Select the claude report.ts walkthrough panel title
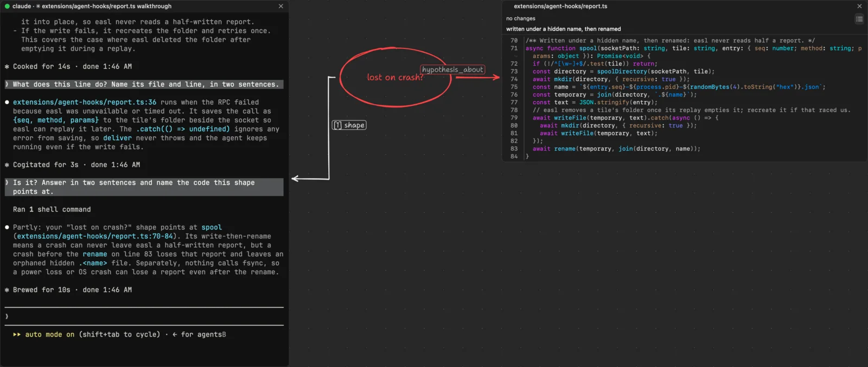868x367 pixels. (x=92, y=7)
